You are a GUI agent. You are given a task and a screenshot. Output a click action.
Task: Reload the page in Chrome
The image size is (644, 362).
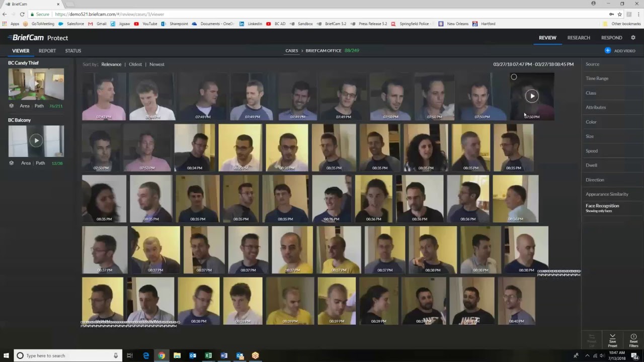point(22,14)
